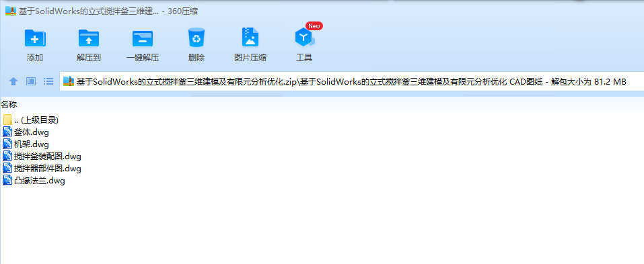Click the 搅拌器部件图.dwg file icon
Image resolution: width=644 pixels, height=264 pixels.
pos(7,169)
